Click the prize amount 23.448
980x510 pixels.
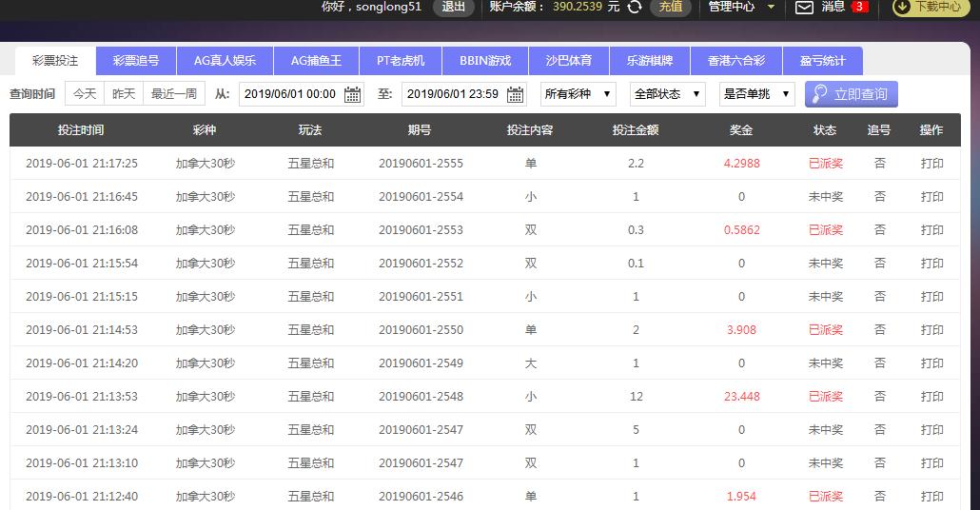[742, 397]
